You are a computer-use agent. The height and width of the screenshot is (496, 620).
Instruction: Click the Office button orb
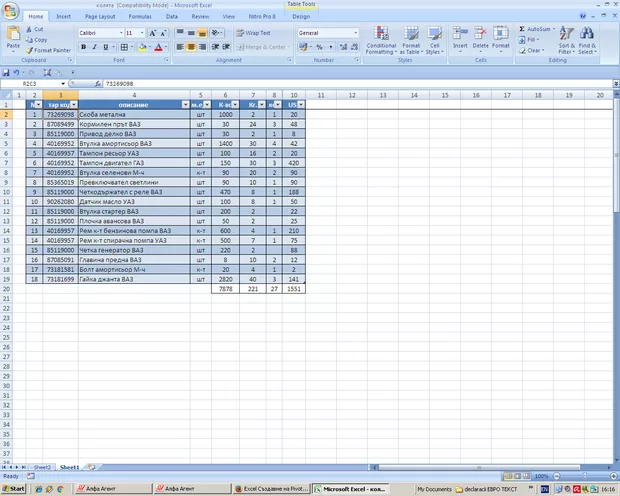tap(10, 9)
